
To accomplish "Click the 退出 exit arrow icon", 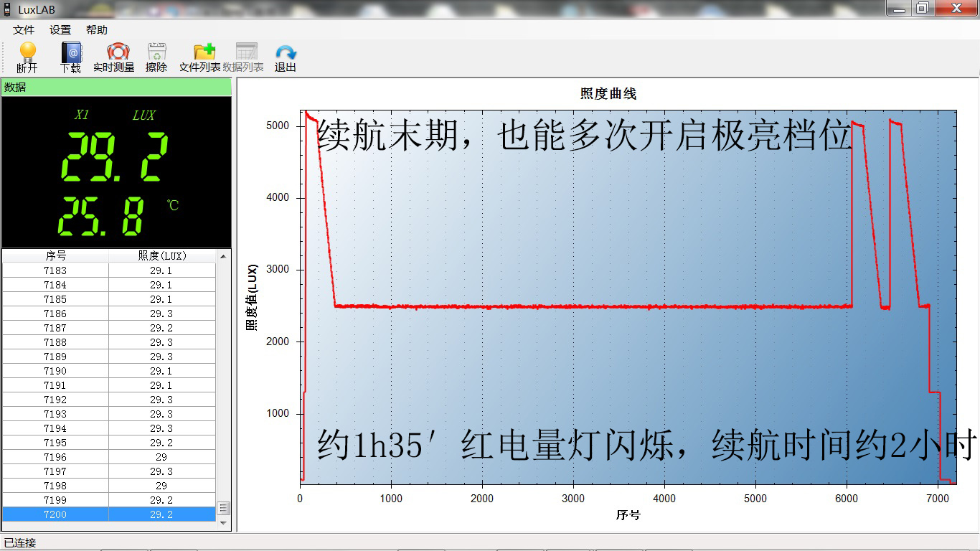I will pyautogui.click(x=286, y=52).
